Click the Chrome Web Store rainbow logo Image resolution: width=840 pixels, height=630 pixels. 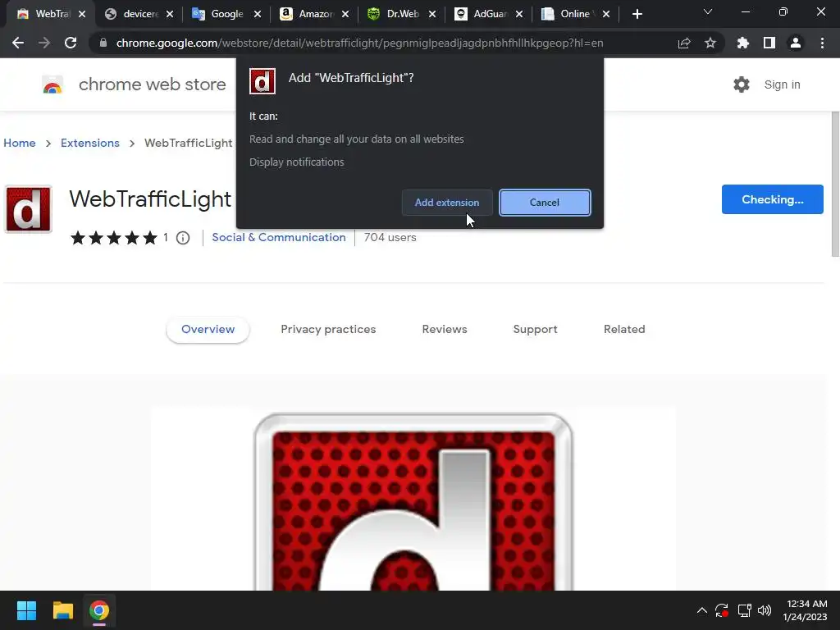pyautogui.click(x=52, y=84)
